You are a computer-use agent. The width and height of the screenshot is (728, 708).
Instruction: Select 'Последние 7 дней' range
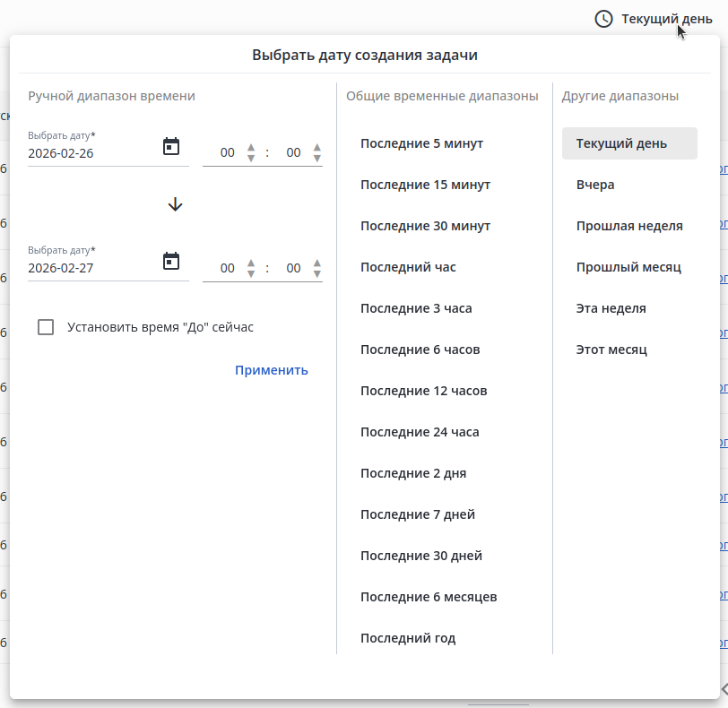(x=418, y=514)
